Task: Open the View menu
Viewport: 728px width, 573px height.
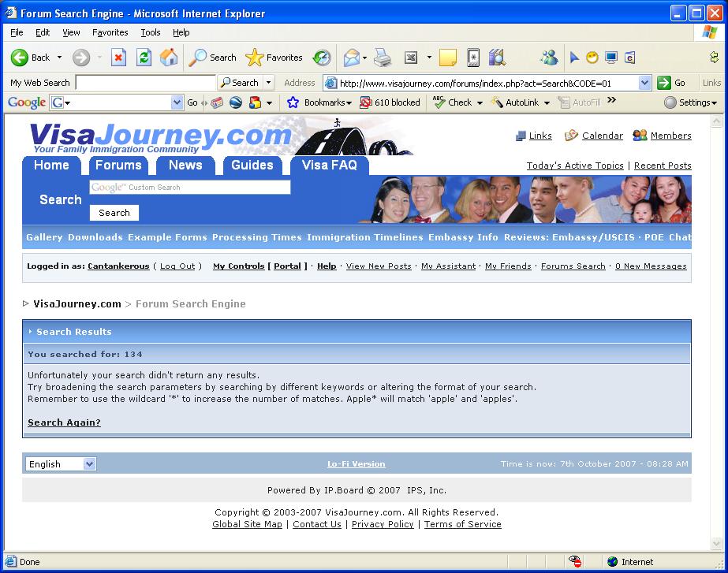Action: click(x=71, y=32)
